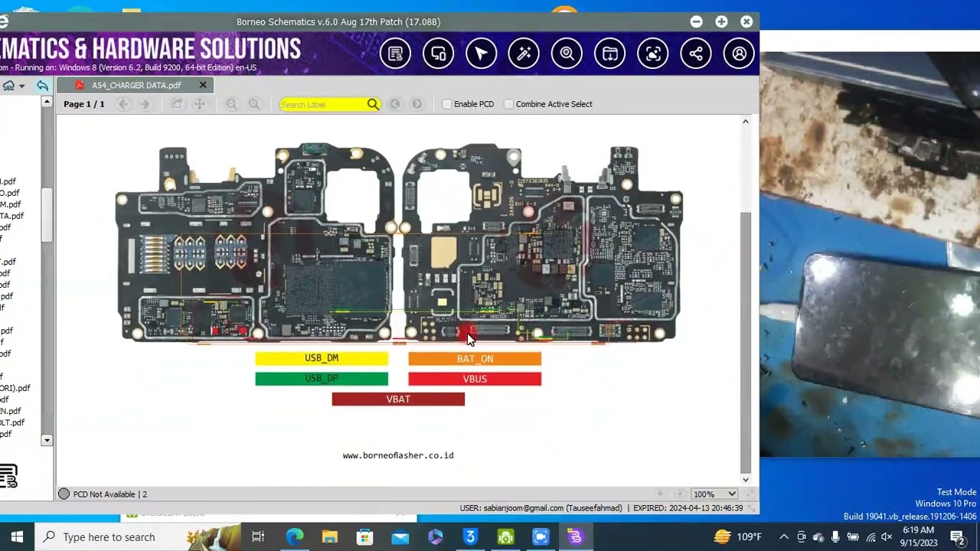Viewport: 980px width, 551px height.
Task: Open the round magnifier search icon in the header
Action: tap(567, 54)
